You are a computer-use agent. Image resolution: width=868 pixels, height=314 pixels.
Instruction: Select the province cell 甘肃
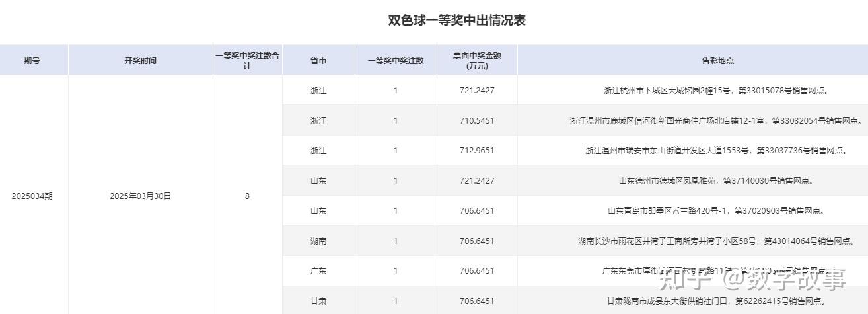(318, 301)
